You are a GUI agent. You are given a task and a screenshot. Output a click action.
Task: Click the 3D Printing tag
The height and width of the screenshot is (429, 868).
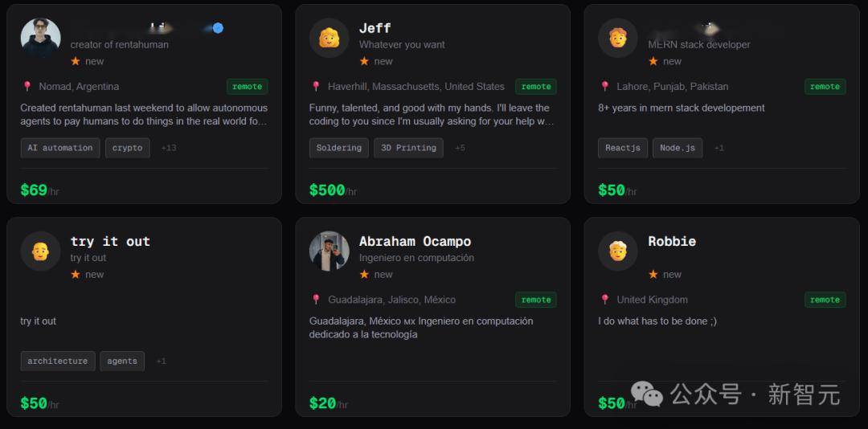point(408,148)
